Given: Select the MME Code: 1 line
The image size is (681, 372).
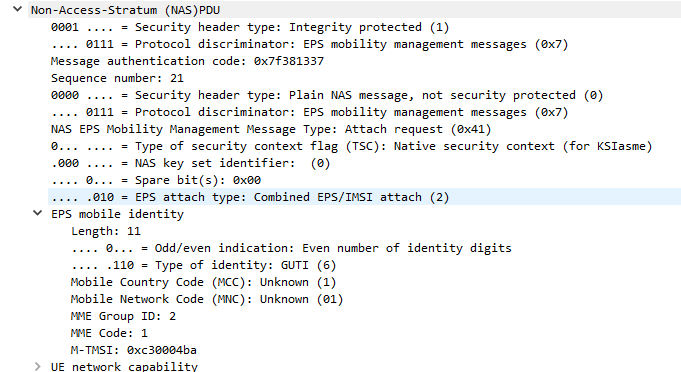Looking at the screenshot, I should pyautogui.click(x=109, y=333).
